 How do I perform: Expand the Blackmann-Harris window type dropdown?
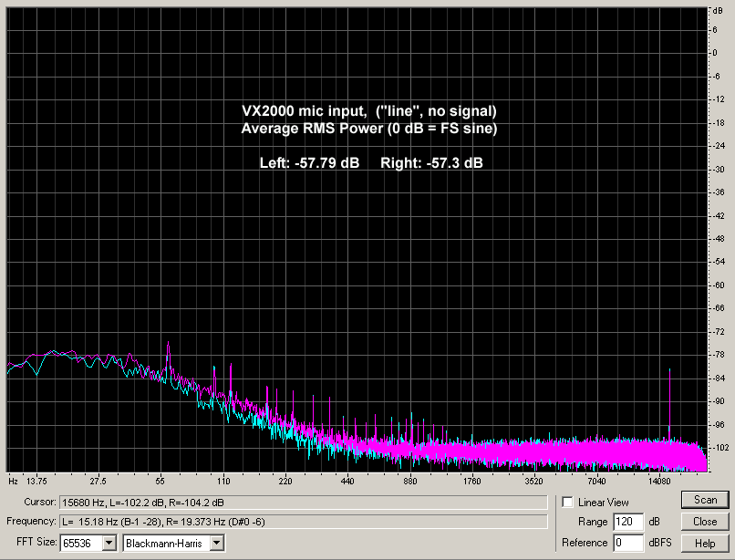(216, 543)
